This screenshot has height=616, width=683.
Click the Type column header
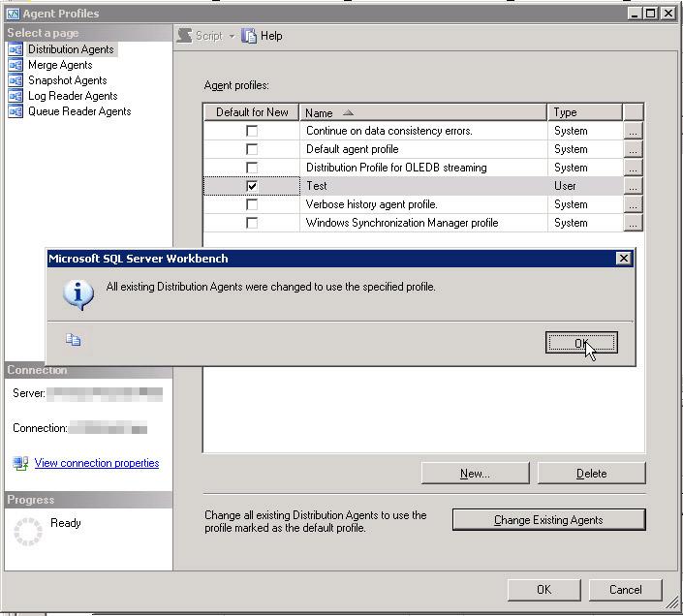[585, 112]
